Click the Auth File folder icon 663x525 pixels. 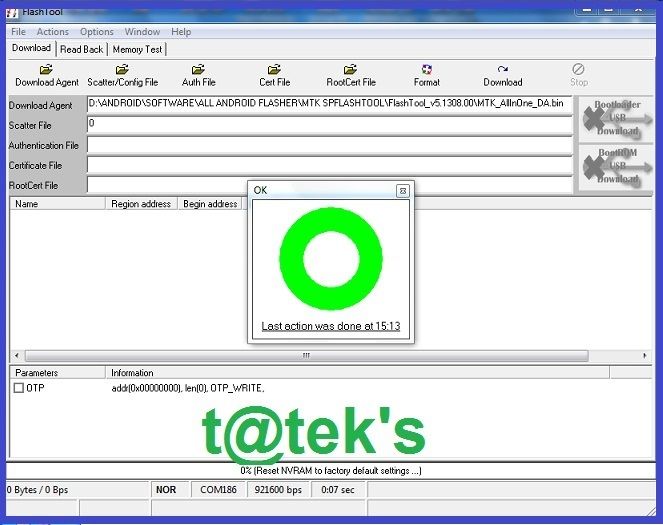pyautogui.click(x=198, y=69)
